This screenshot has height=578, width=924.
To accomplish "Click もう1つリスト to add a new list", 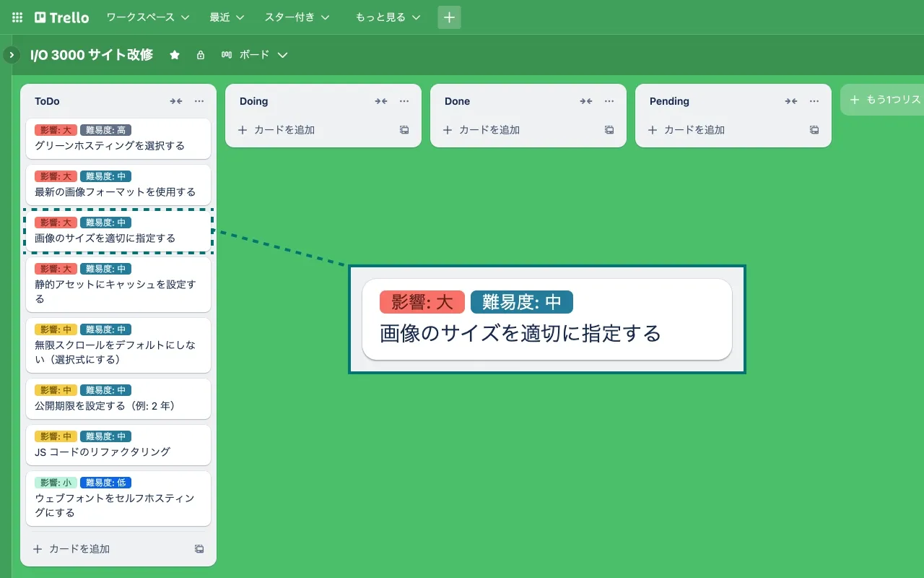I will pos(889,100).
